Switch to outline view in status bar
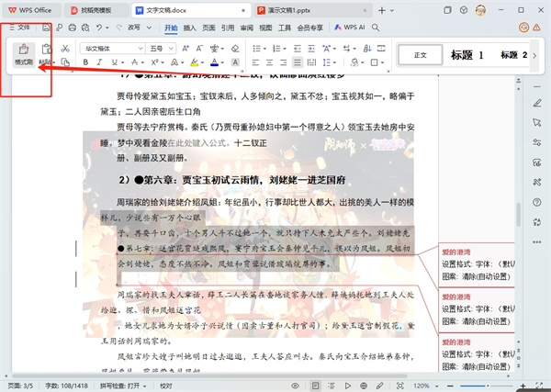551x392 pixels. (332, 386)
